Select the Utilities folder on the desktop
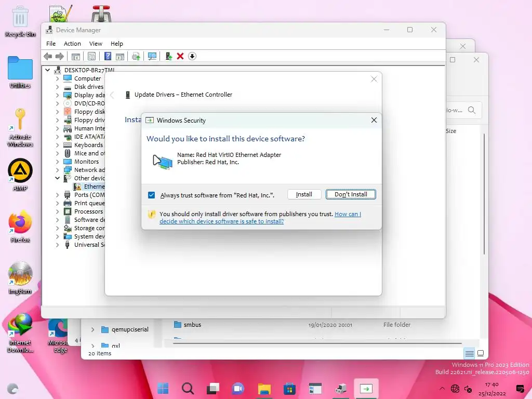The image size is (532, 399). (x=20, y=72)
